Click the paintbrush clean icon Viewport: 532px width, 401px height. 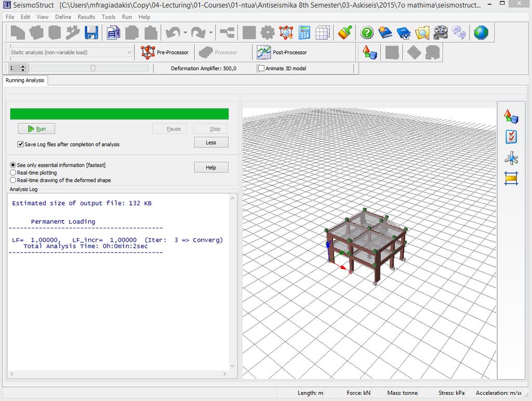click(345, 33)
